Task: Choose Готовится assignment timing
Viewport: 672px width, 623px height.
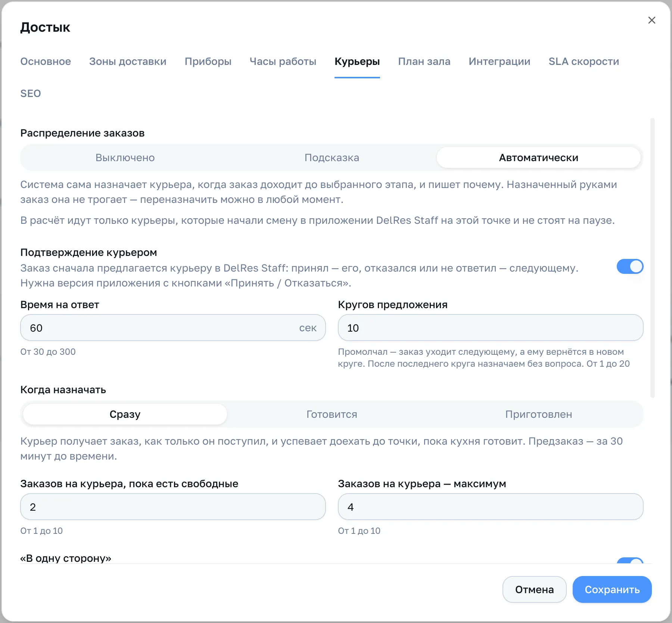Action: coord(332,414)
